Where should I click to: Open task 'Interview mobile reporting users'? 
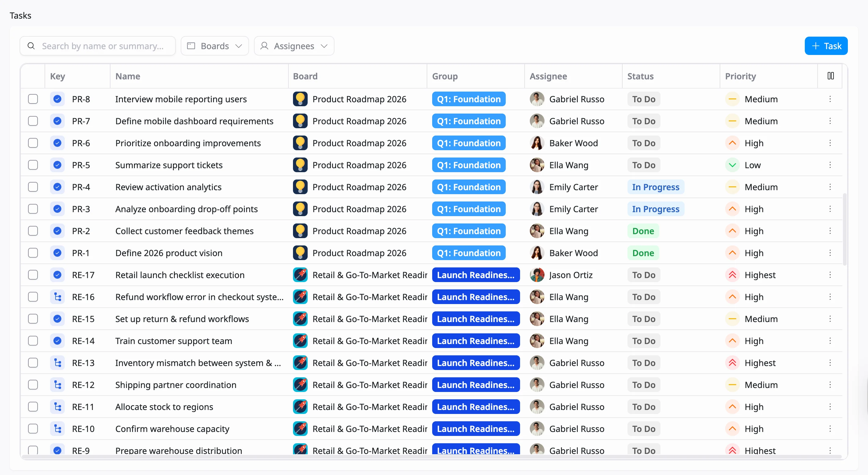[x=181, y=99]
